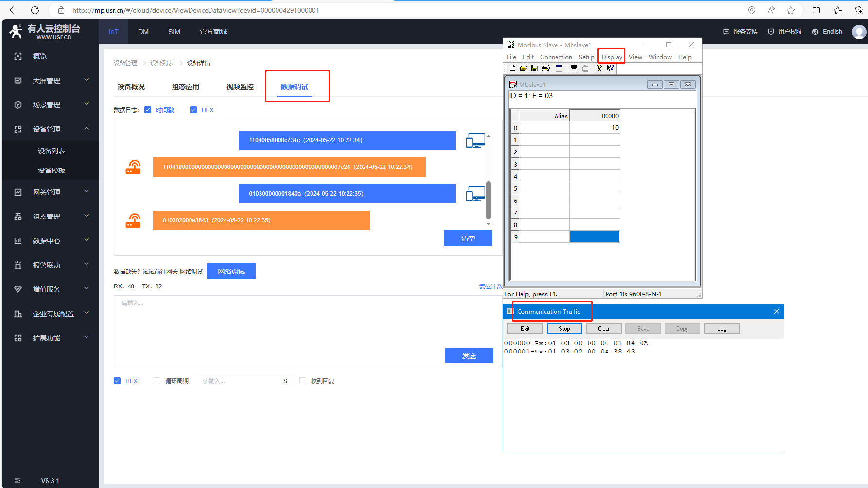Collapse the 设备管理 sidebar menu
This screenshot has width=868, height=488.
click(51, 129)
